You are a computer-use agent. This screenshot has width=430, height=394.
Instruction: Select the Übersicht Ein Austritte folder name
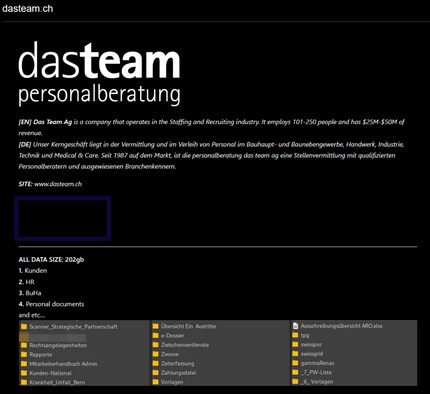point(188,326)
